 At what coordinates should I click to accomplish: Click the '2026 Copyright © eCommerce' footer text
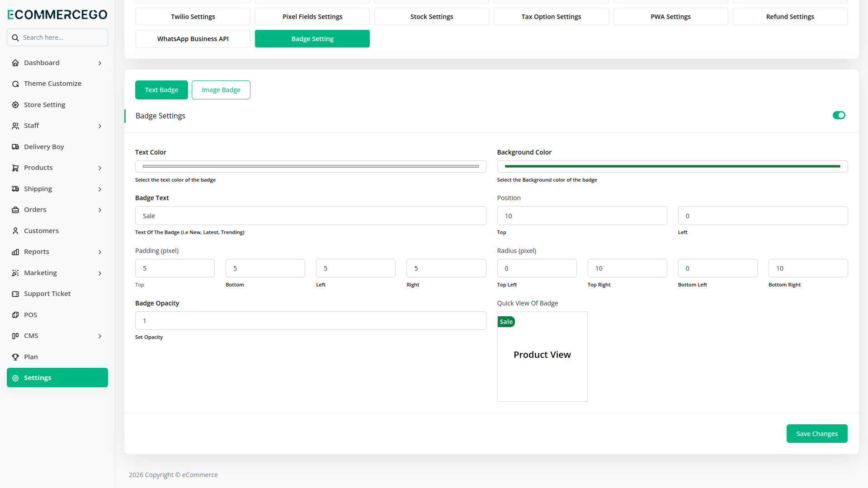point(173,475)
